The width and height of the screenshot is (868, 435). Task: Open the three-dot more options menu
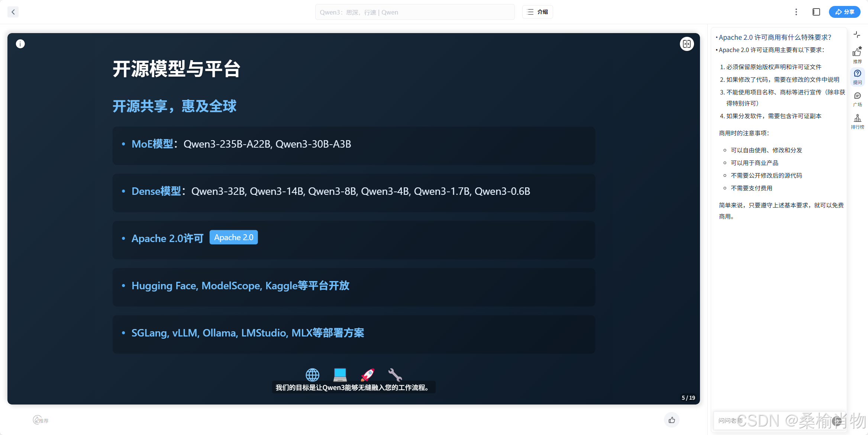coord(796,12)
